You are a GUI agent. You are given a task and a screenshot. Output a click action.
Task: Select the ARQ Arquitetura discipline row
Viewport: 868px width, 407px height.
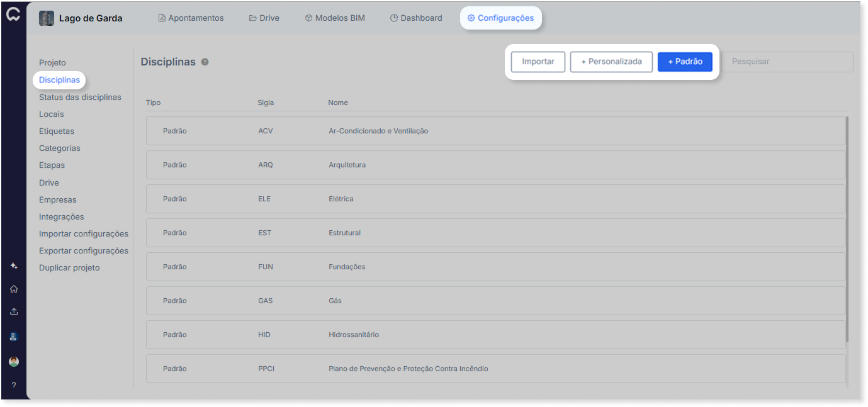(x=496, y=165)
